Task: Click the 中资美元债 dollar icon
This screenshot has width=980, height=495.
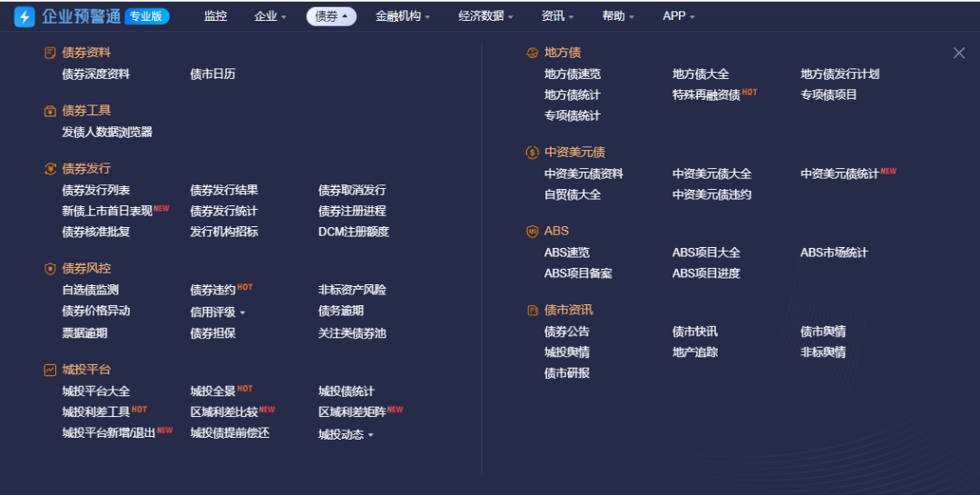Action: point(532,152)
